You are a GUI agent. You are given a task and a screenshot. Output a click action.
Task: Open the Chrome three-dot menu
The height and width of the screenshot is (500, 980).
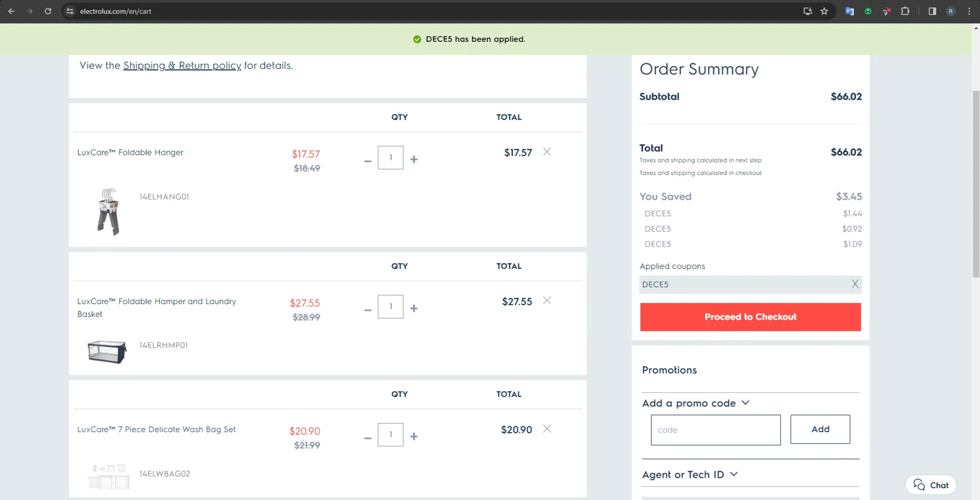click(x=969, y=11)
